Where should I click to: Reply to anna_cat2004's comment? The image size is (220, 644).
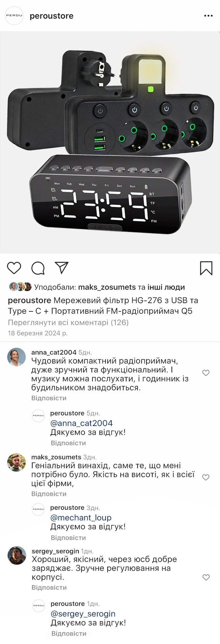pos(49,398)
